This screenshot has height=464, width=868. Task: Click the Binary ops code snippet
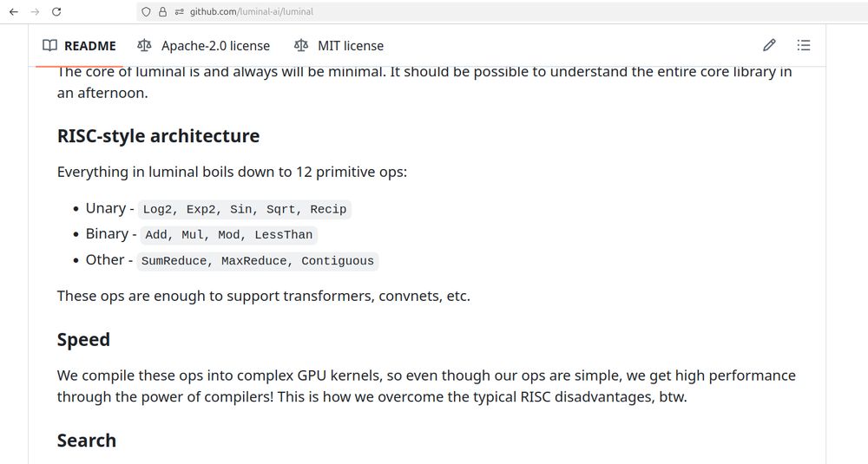(x=228, y=235)
